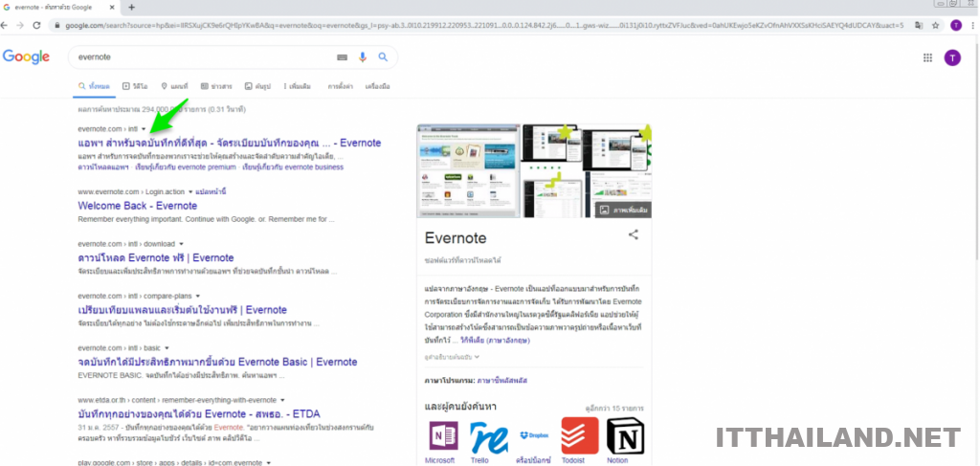Viewport: 980px width, 466px height.
Task: Click the Google logo
Action: pyautogui.click(x=26, y=56)
